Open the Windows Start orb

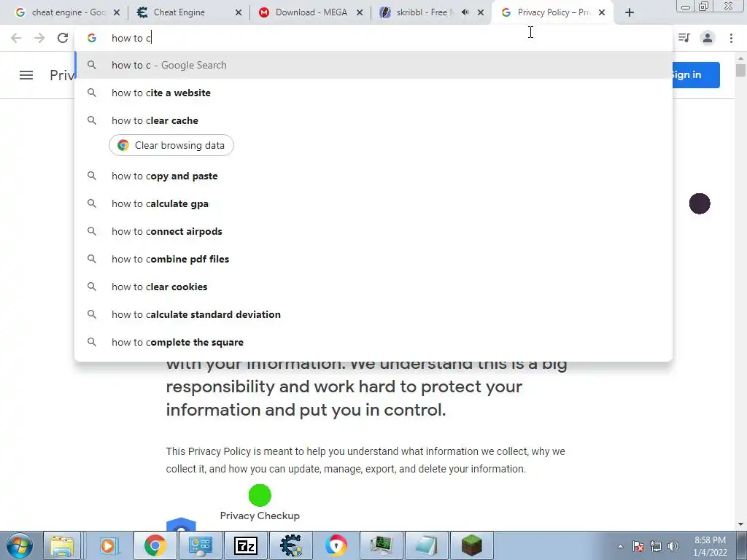(x=20, y=545)
